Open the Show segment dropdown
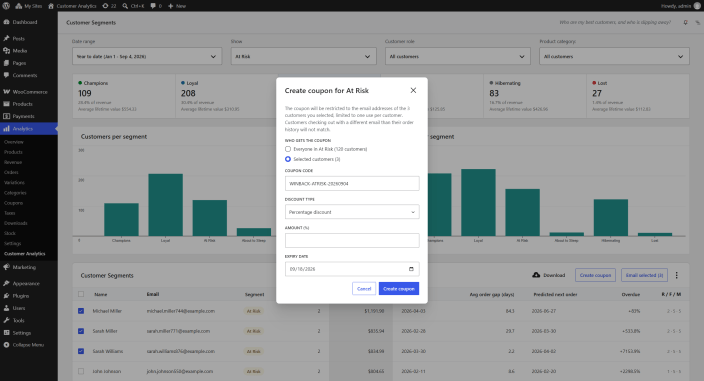Image resolution: width=704 pixels, height=381 pixels. click(304, 57)
